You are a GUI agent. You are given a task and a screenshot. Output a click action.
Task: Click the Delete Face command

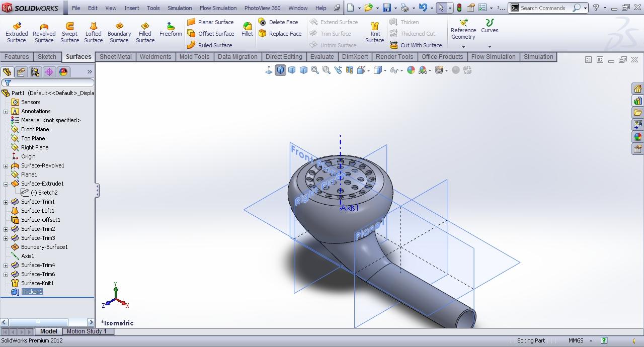coord(278,22)
